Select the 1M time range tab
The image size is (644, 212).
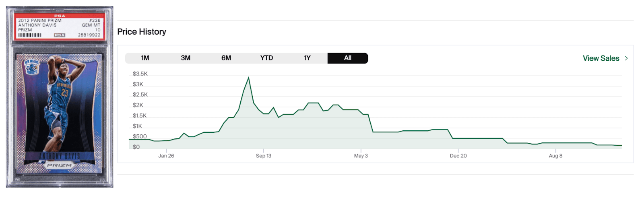click(145, 58)
